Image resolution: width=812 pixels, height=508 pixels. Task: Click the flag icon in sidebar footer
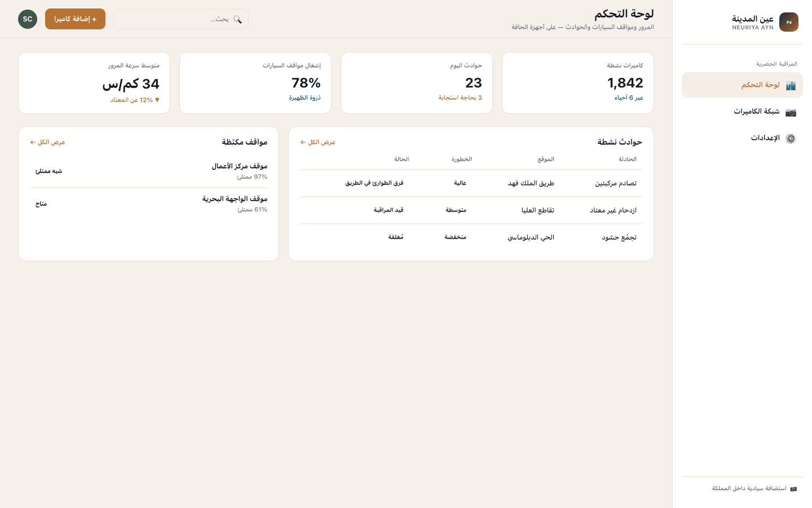[x=793, y=489]
